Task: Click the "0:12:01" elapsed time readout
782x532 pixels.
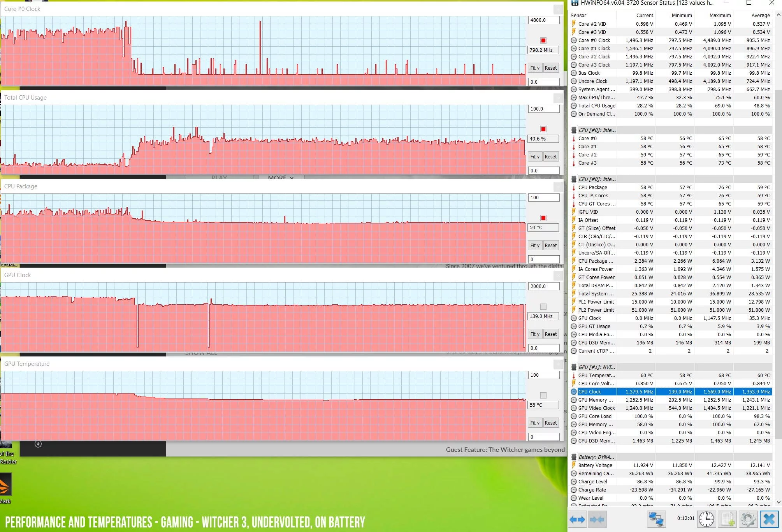Action: [x=685, y=518]
